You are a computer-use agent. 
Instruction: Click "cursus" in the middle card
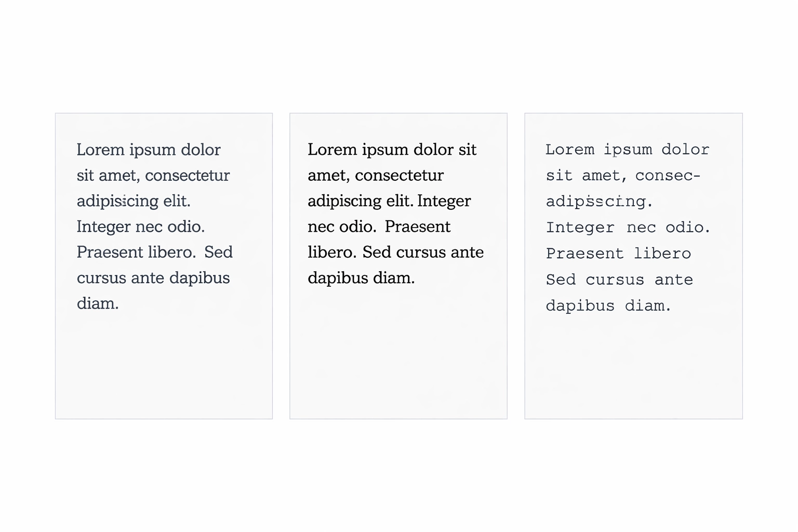422,252
